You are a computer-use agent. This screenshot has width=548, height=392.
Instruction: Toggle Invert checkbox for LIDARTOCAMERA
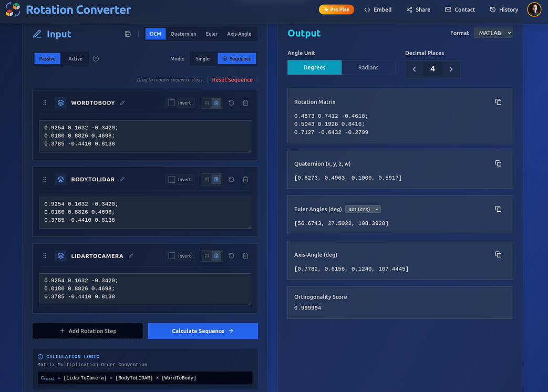(172, 256)
